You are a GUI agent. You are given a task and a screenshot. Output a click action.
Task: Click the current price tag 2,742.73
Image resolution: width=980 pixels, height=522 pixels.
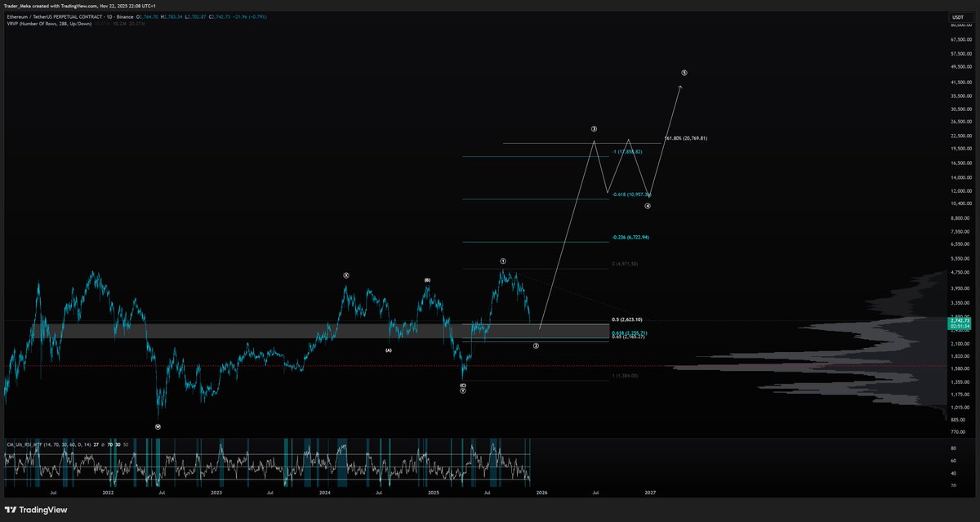coord(960,322)
